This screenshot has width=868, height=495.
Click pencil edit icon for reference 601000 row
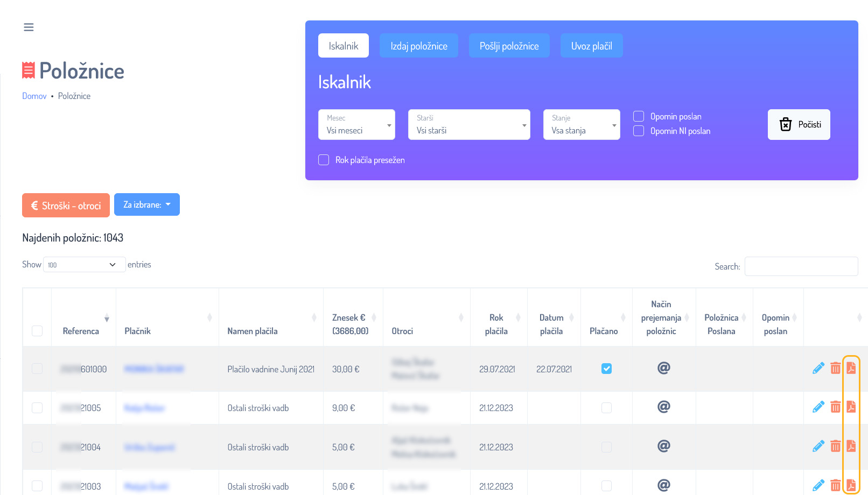click(818, 368)
